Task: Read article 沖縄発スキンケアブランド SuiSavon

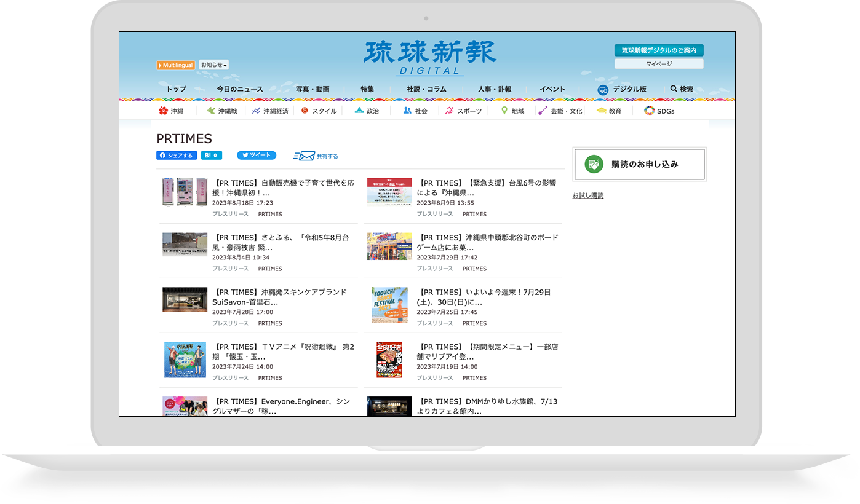Action: pyautogui.click(x=279, y=297)
